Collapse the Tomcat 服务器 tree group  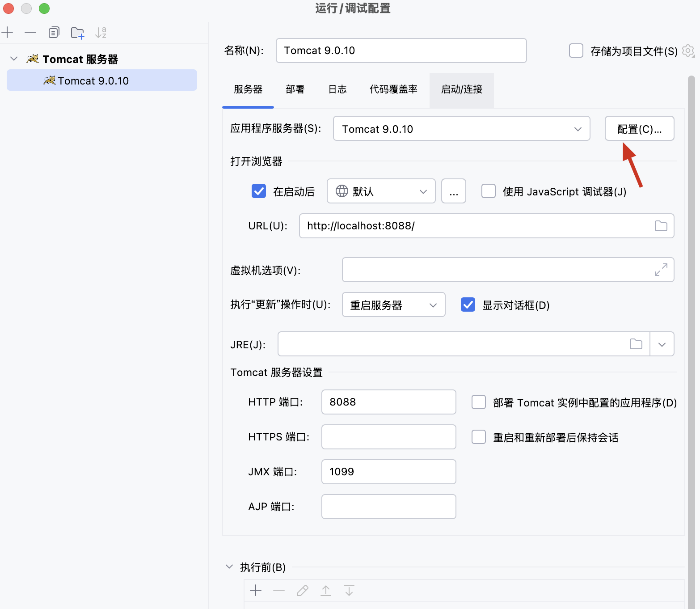[14, 59]
